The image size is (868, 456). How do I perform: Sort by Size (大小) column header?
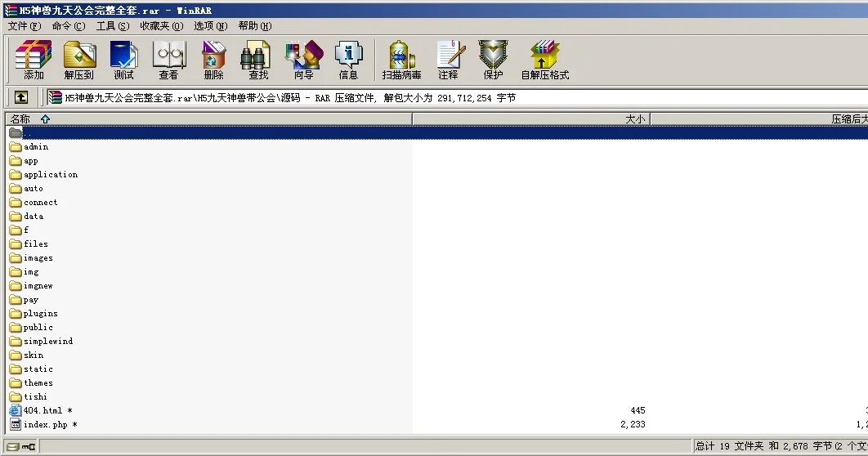(x=634, y=119)
